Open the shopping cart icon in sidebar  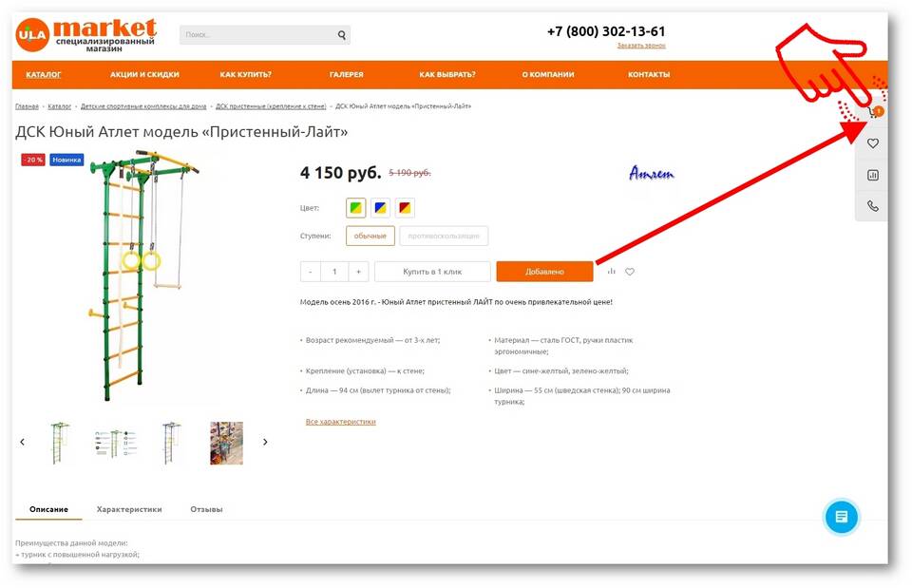(x=874, y=111)
